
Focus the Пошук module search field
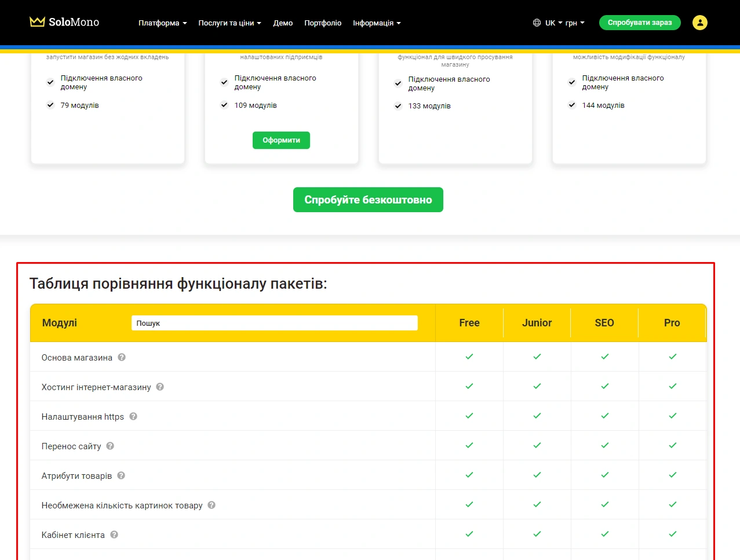click(x=274, y=323)
